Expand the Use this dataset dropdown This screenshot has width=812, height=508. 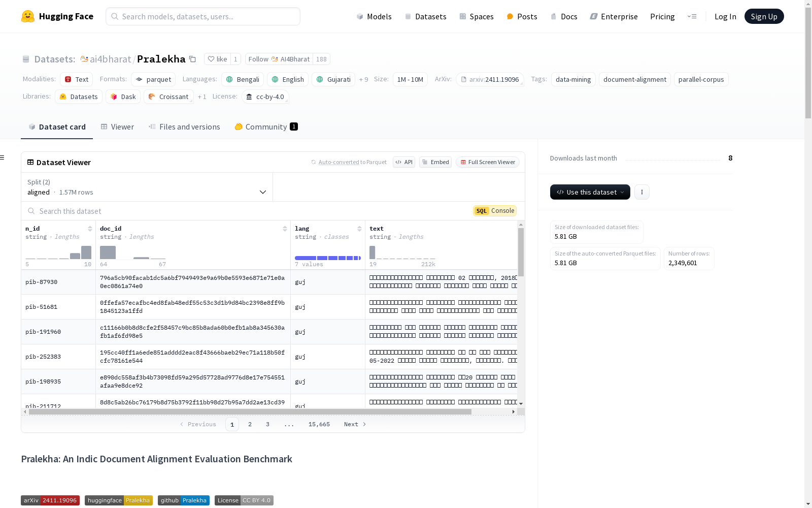590,192
